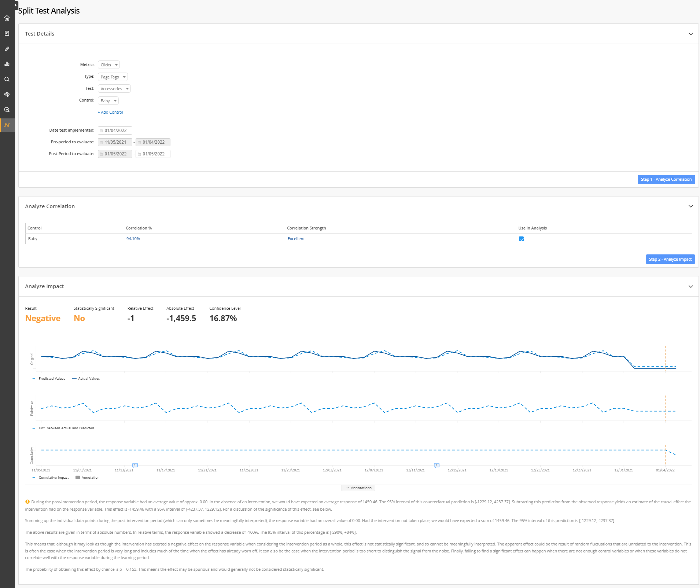Expand the sidebar with the arrow tab

click(x=16, y=5)
